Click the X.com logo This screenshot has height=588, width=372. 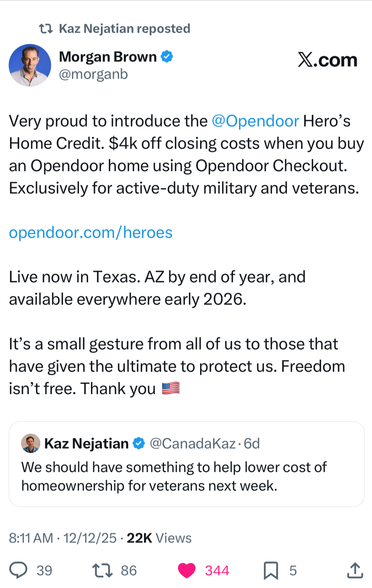(x=327, y=60)
